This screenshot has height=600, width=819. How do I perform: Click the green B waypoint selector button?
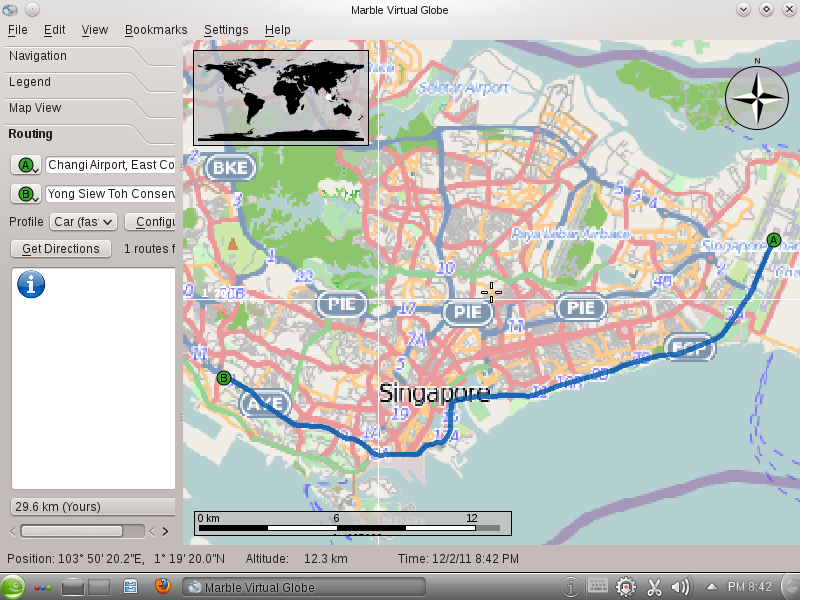26,194
